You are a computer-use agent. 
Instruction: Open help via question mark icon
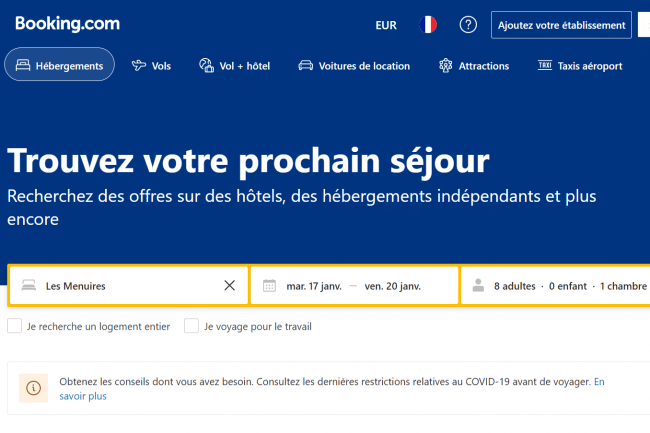(x=468, y=25)
